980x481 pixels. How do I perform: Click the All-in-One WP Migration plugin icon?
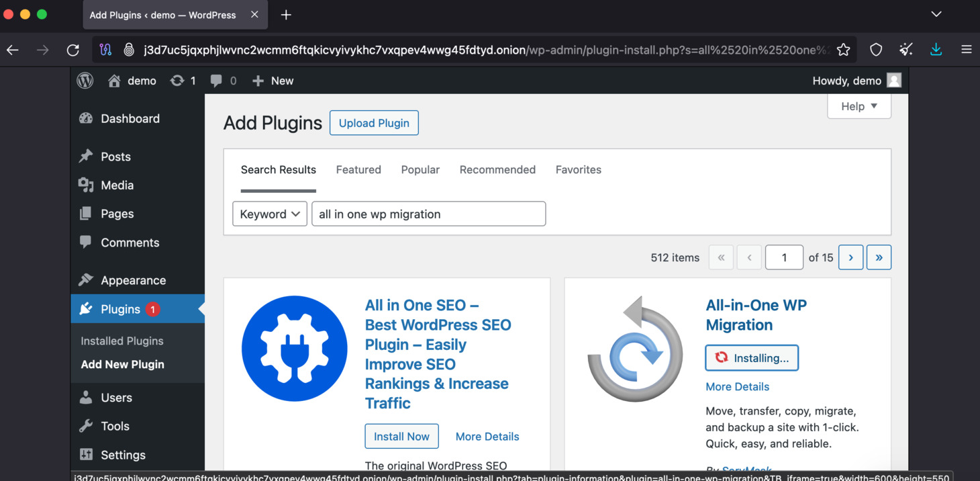point(635,349)
